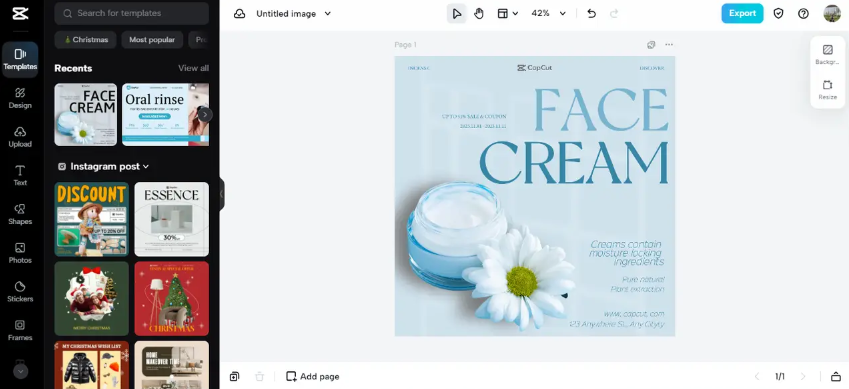This screenshot has width=849, height=389.
Task: Open the layout options icon
Action: (502, 14)
